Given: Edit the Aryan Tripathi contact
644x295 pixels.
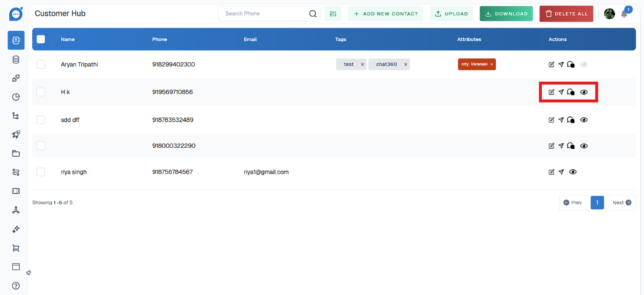Looking at the screenshot, I should [x=552, y=65].
